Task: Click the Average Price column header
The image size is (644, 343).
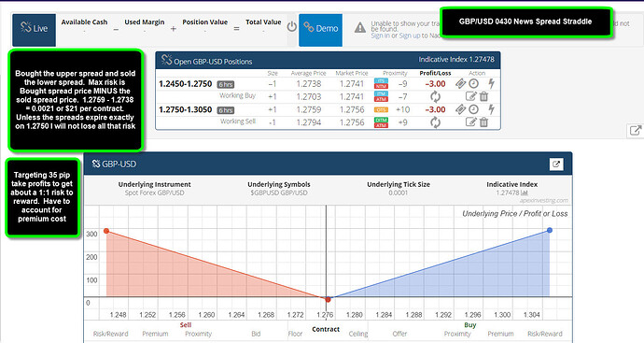Action: 308,73
